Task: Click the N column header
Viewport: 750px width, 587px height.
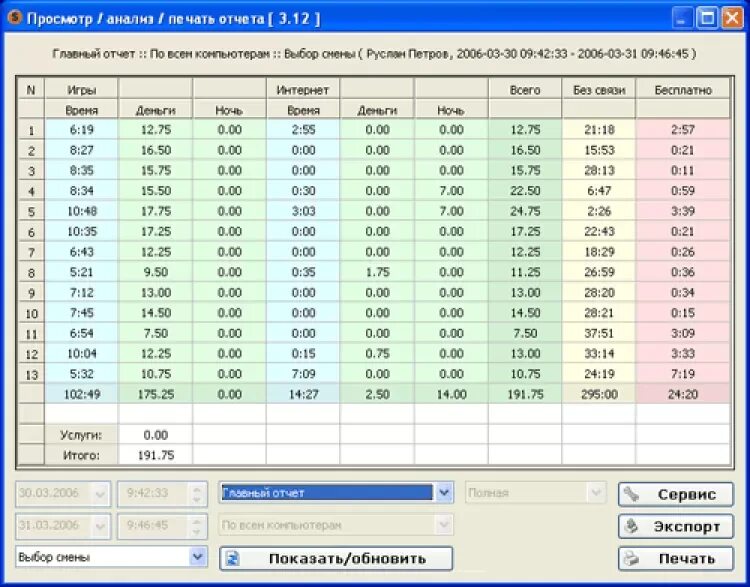Action: point(31,89)
